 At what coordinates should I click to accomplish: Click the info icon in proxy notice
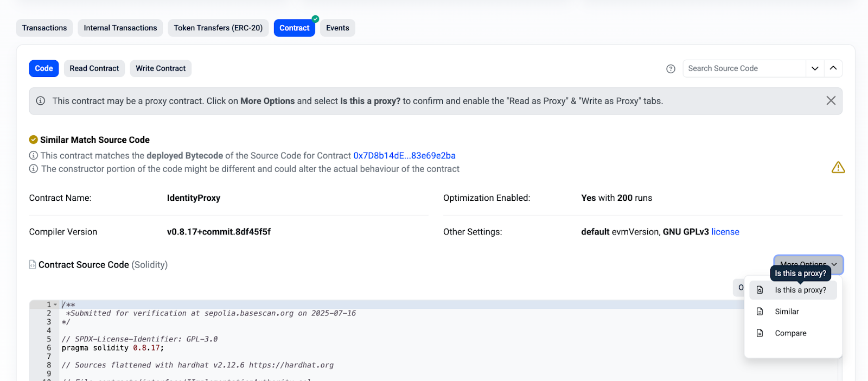(x=41, y=101)
